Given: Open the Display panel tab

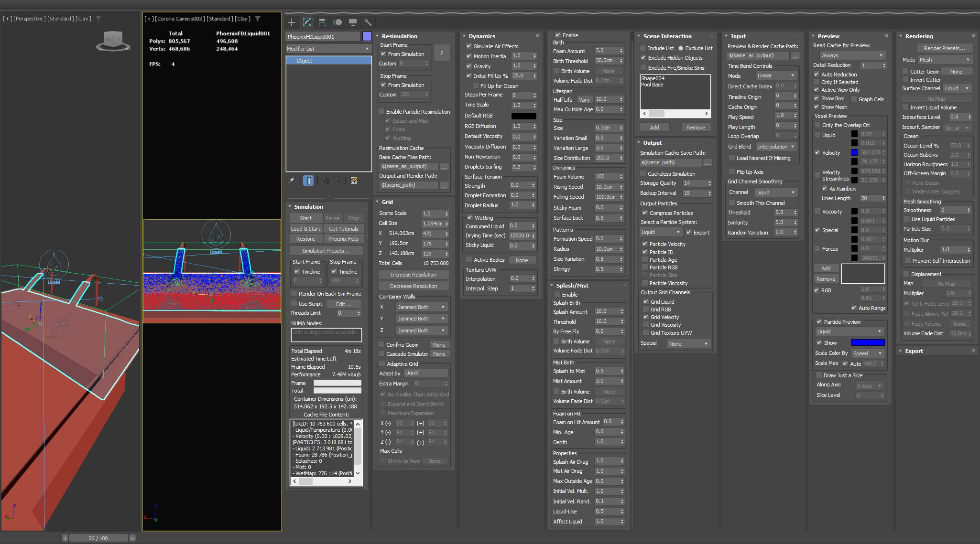Looking at the screenshot, I should coord(353,22).
